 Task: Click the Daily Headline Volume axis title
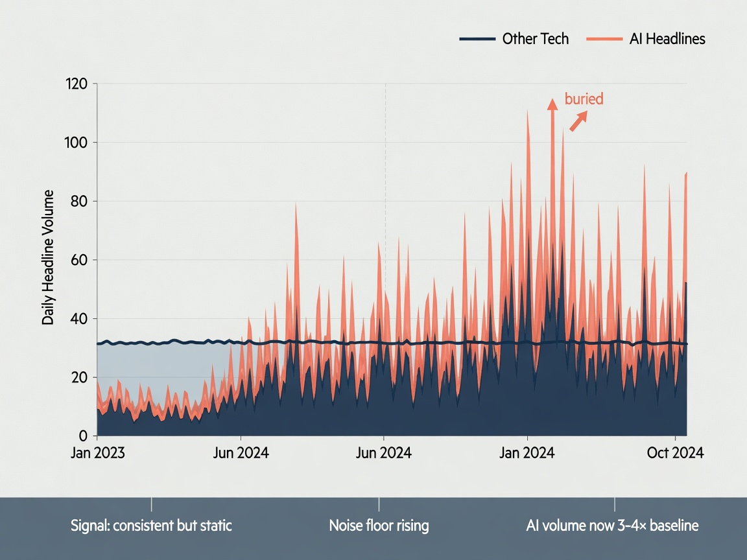pyautogui.click(x=47, y=257)
